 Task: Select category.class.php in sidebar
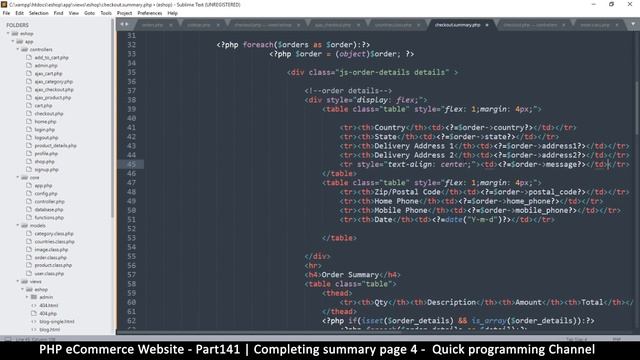tap(54, 233)
